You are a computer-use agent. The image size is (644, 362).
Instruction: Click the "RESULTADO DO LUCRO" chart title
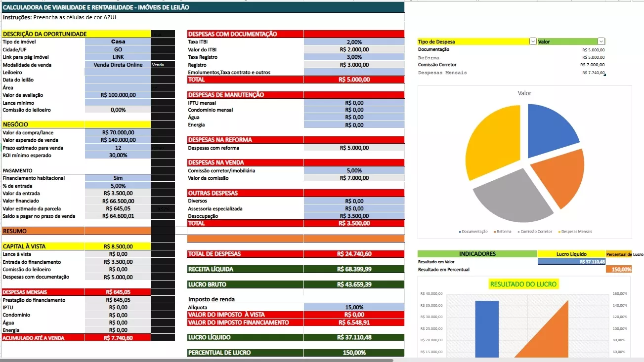click(x=523, y=284)
